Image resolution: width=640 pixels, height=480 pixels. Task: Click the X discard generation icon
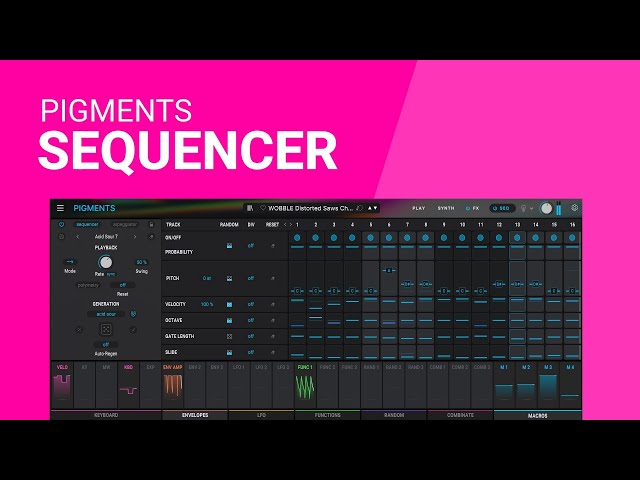click(x=79, y=329)
